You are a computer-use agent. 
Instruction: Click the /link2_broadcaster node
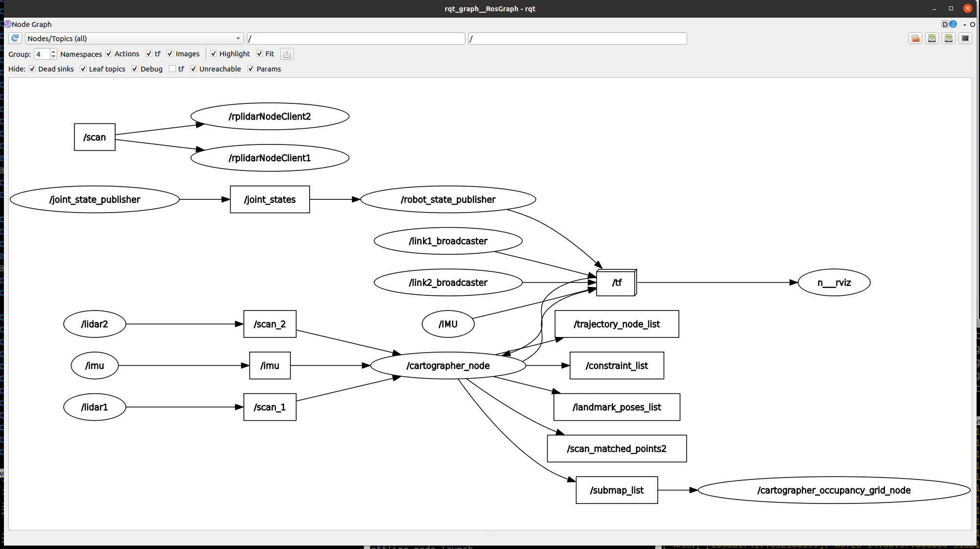point(448,283)
